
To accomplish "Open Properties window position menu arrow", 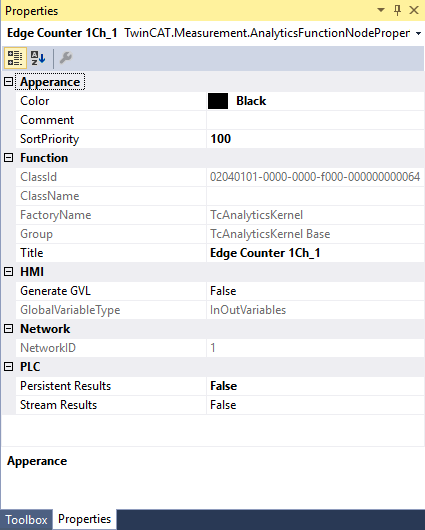I will [381, 10].
